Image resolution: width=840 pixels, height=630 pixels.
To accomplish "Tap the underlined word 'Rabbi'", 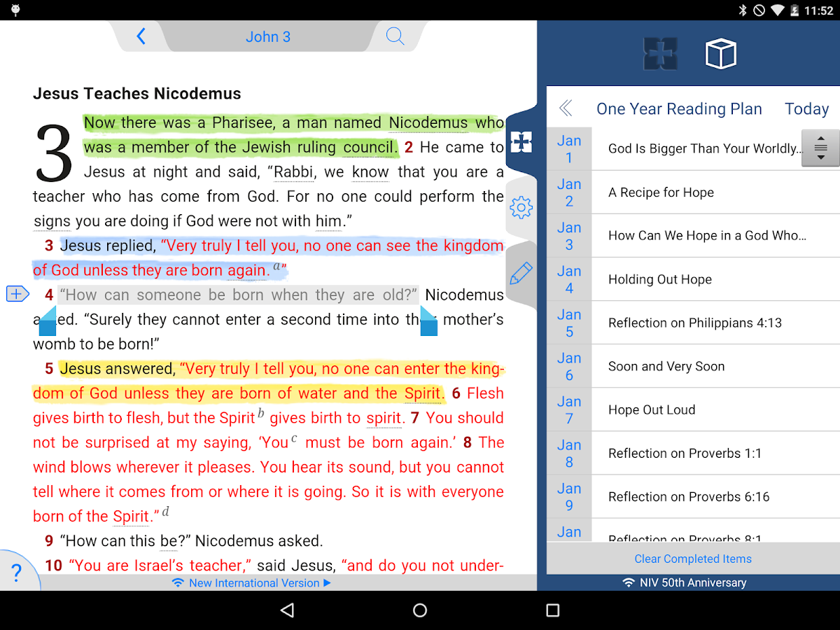I will pyautogui.click(x=293, y=172).
